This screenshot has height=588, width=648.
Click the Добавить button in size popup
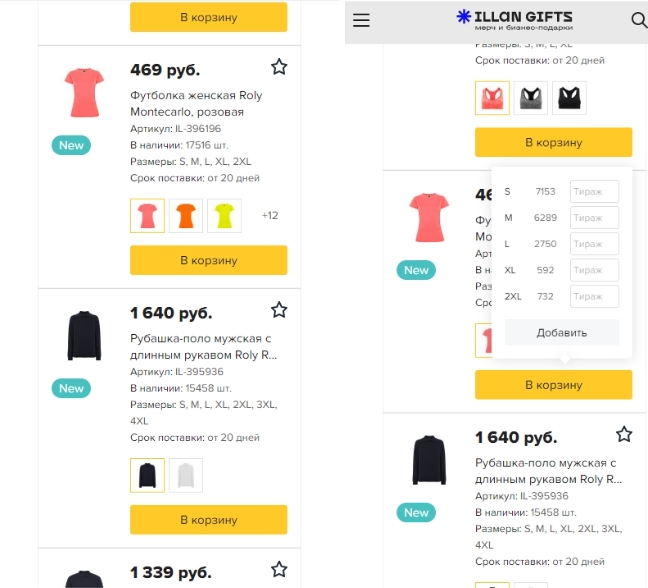coord(562,332)
